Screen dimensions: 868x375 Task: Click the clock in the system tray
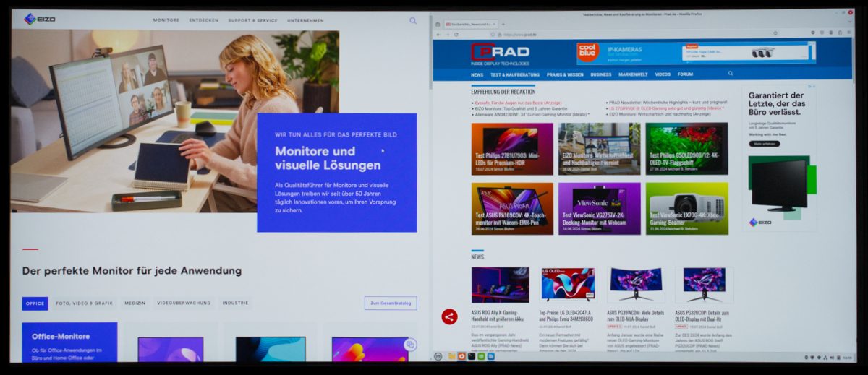848,357
